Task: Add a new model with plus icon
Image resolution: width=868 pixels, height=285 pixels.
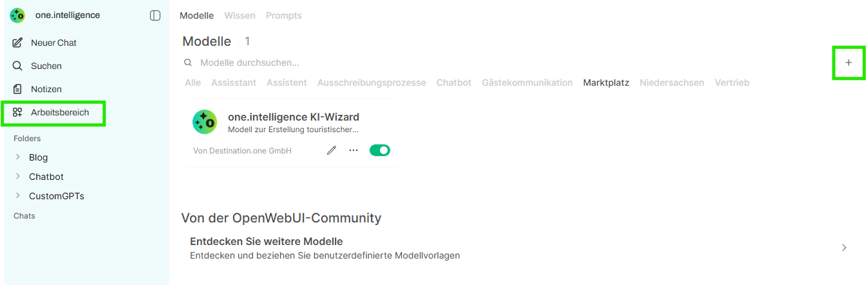Action: [849, 63]
